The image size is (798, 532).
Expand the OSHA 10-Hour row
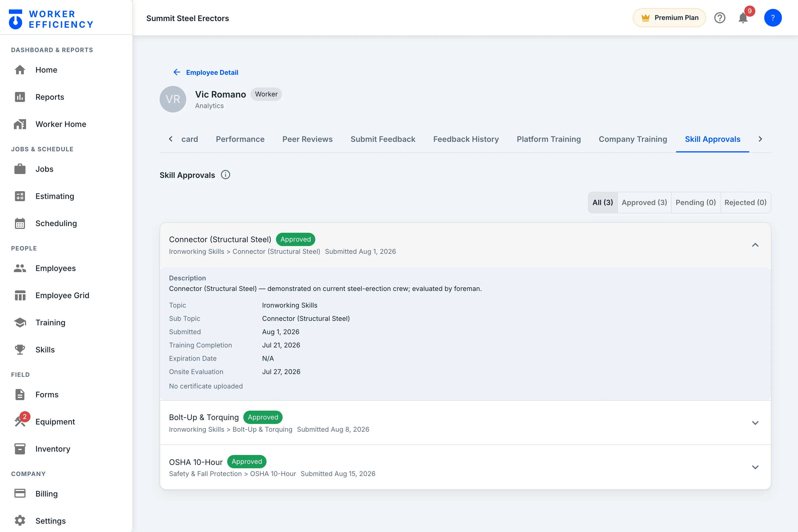(755, 467)
